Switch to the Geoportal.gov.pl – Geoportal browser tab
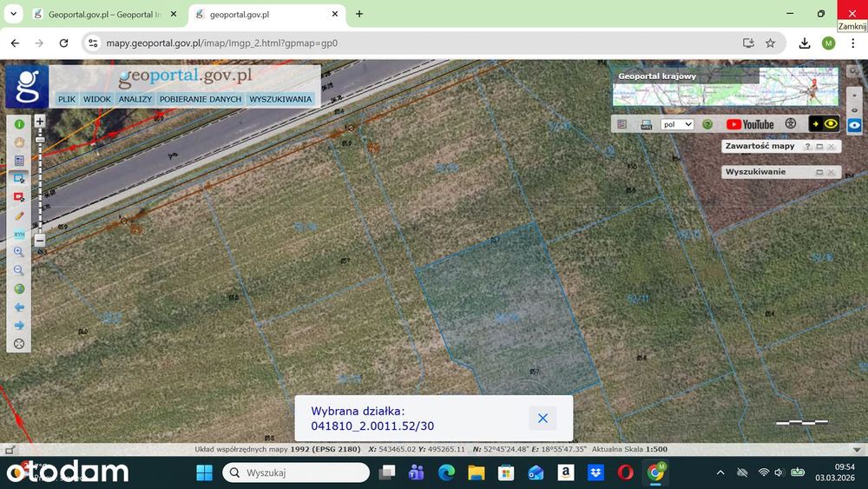868x489 pixels. pyautogui.click(x=105, y=15)
